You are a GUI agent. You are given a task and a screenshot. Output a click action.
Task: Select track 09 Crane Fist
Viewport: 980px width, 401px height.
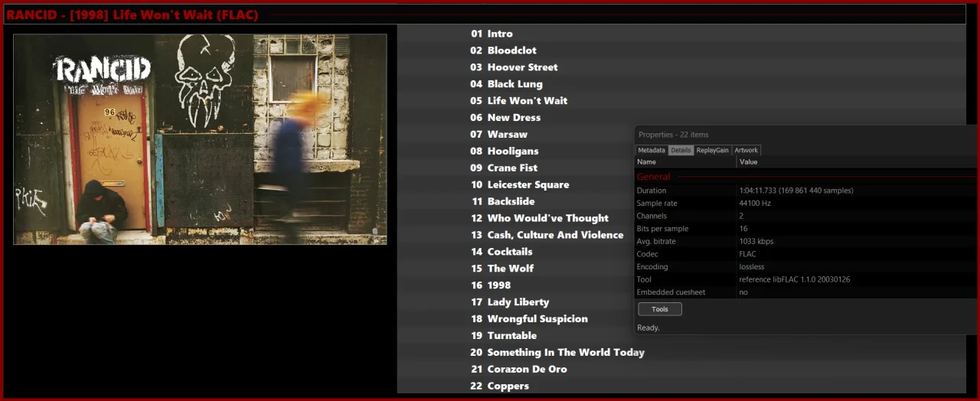[x=515, y=168]
